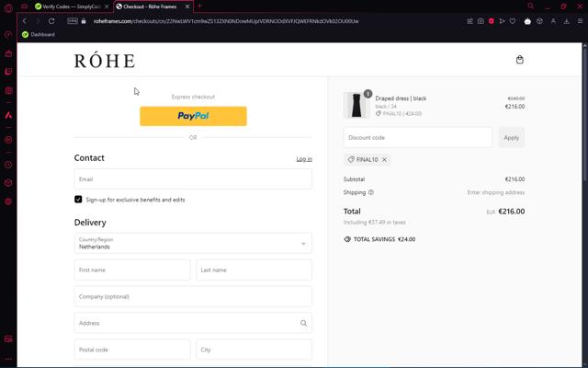Click the red ad blocker shield icon
The height and width of the screenshot is (368, 588).
click(492, 21)
